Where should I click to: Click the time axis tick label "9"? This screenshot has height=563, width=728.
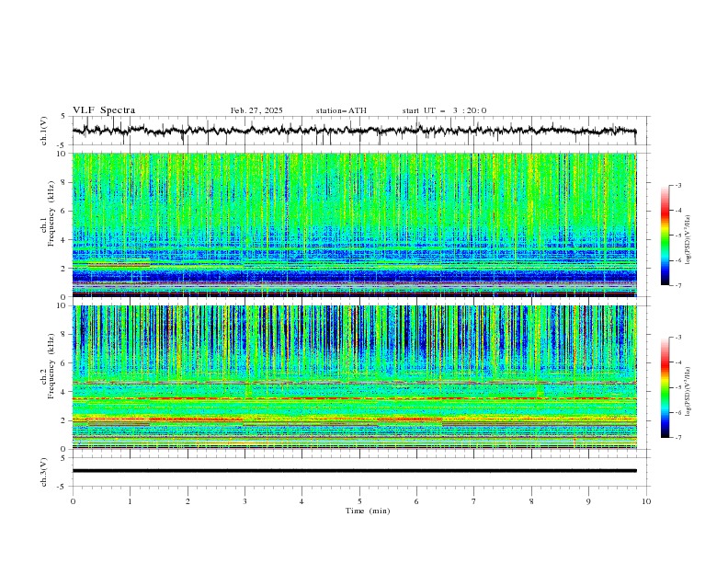[588, 501]
